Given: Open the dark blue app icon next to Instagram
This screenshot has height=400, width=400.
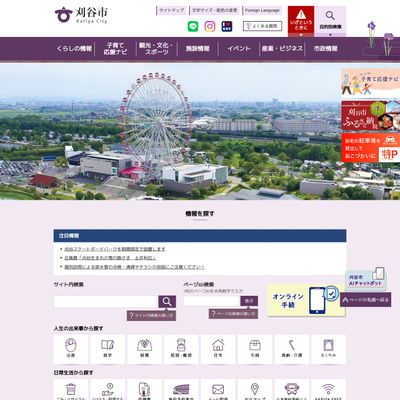Looking at the screenshot, I should 227,26.
